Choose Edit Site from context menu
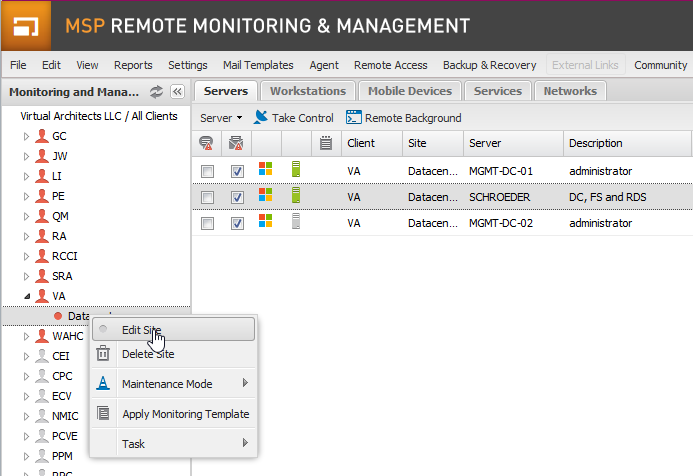Image resolution: width=693 pixels, height=476 pixels. 173,329
